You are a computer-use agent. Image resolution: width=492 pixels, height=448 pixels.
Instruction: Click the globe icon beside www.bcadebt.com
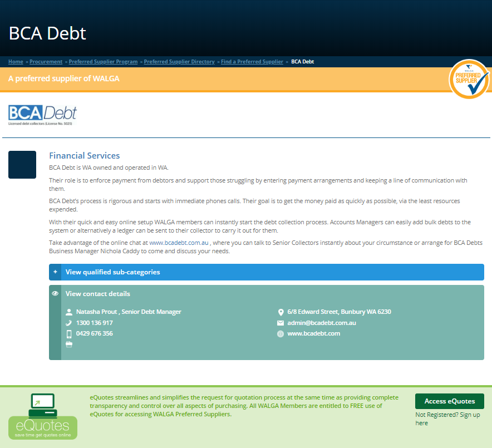point(281,334)
